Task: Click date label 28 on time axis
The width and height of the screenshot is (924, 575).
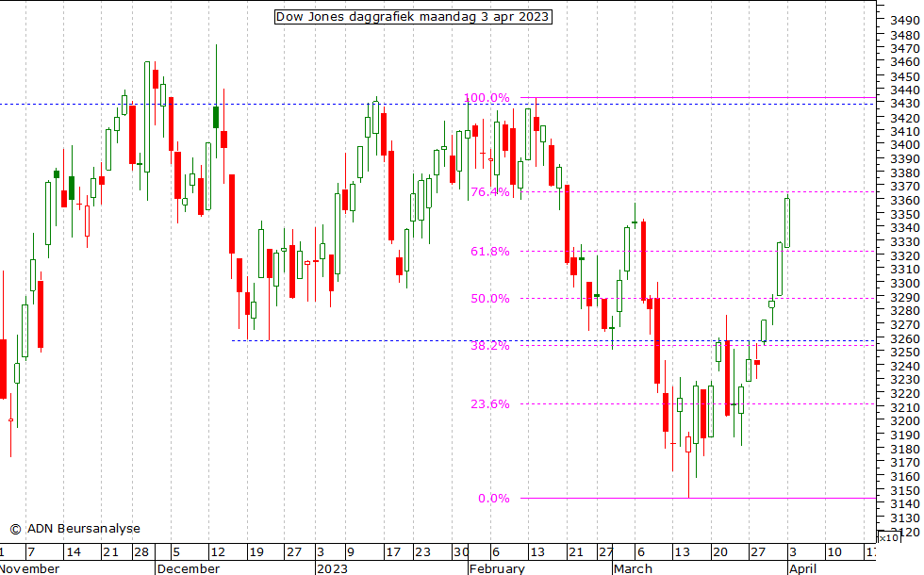Action: click(141, 552)
